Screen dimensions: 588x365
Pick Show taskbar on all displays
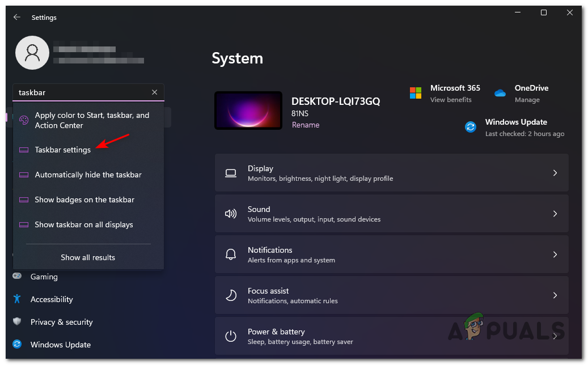pos(84,225)
